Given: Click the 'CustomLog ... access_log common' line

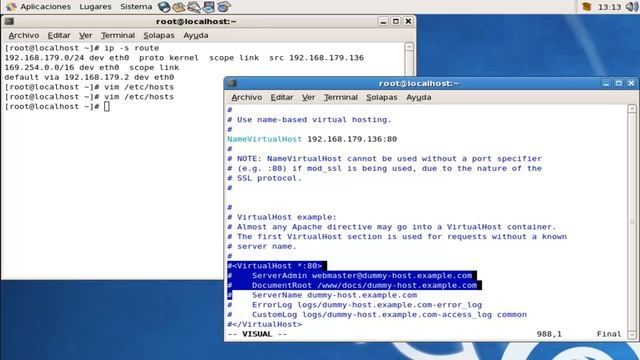Looking at the screenshot, I should 377,315.
